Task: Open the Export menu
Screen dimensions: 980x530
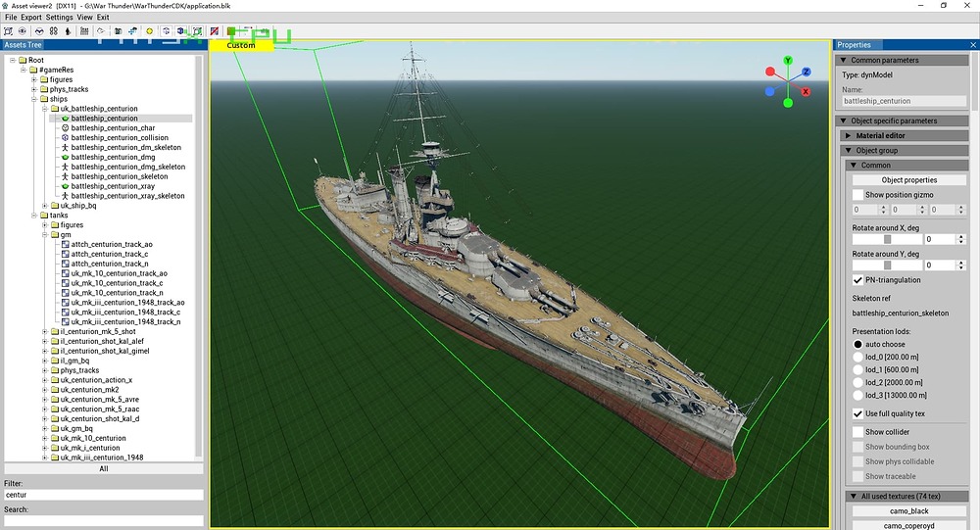Action: (x=31, y=18)
